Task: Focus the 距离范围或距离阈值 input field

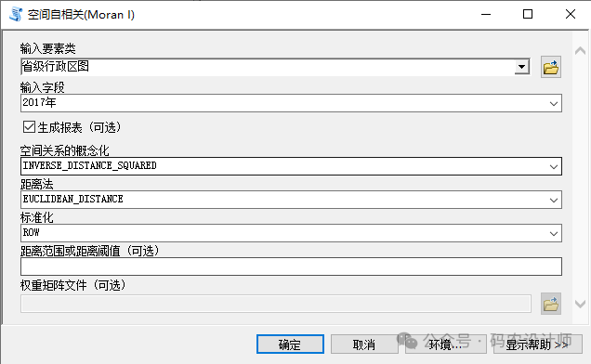Action: coord(291,266)
